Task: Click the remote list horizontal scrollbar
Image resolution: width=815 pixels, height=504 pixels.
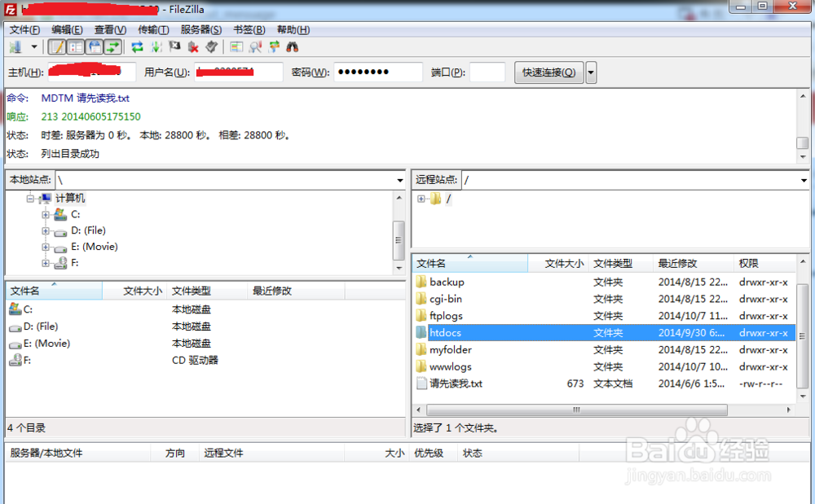Action: click(x=577, y=410)
